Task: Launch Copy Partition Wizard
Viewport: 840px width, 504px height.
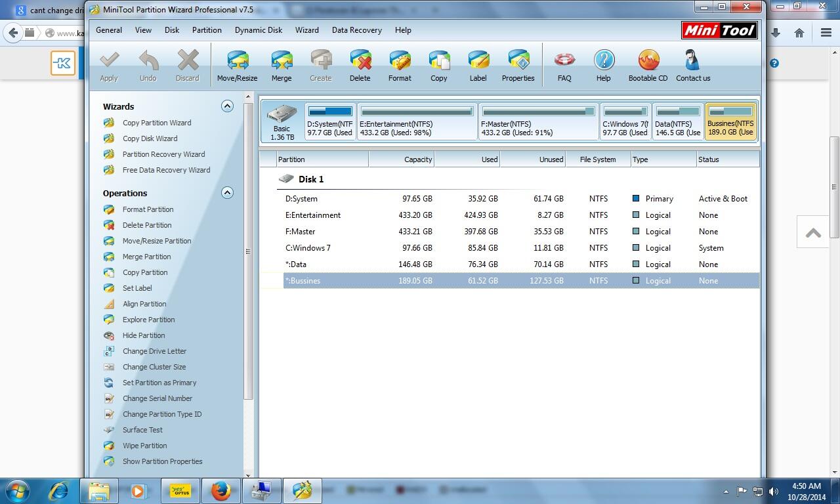Action: [157, 123]
